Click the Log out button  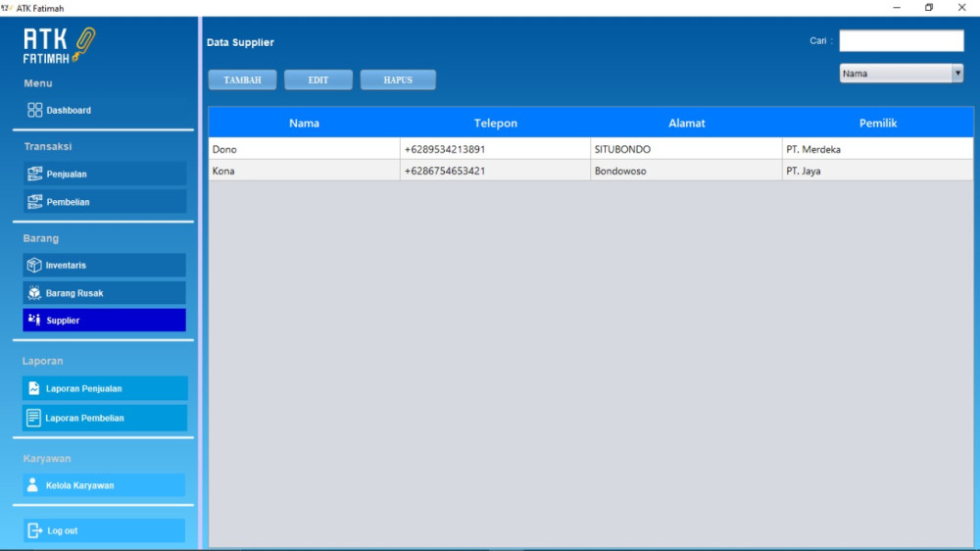pos(105,530)
